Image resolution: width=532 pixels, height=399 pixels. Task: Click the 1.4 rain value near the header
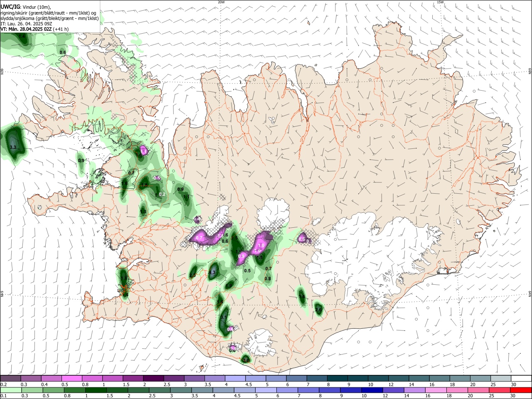click(22, 37)
